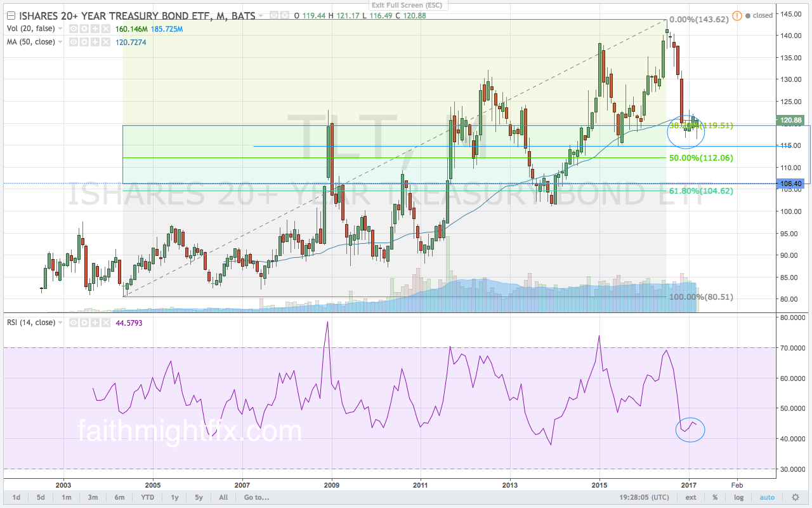Viewport: 812px width, 508px height.
Task: Open RSI indicator settings gear
Action: [84, 323]
